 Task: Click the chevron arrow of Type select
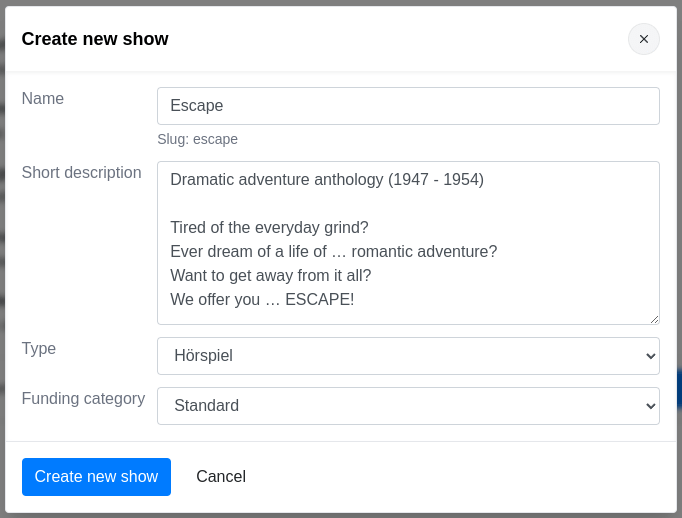[650, 356]
